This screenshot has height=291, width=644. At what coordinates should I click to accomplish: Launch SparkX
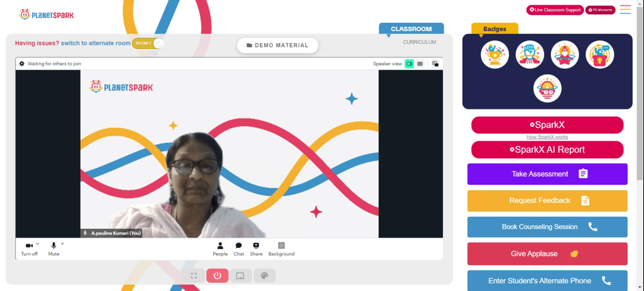tap(547, 125)
